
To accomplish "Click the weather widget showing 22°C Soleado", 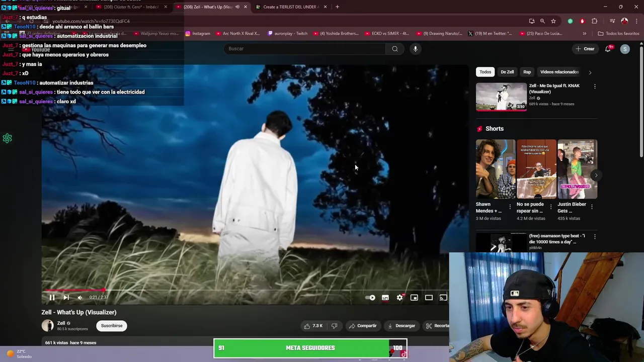I will pyautogui.click(x=19, y=354).
